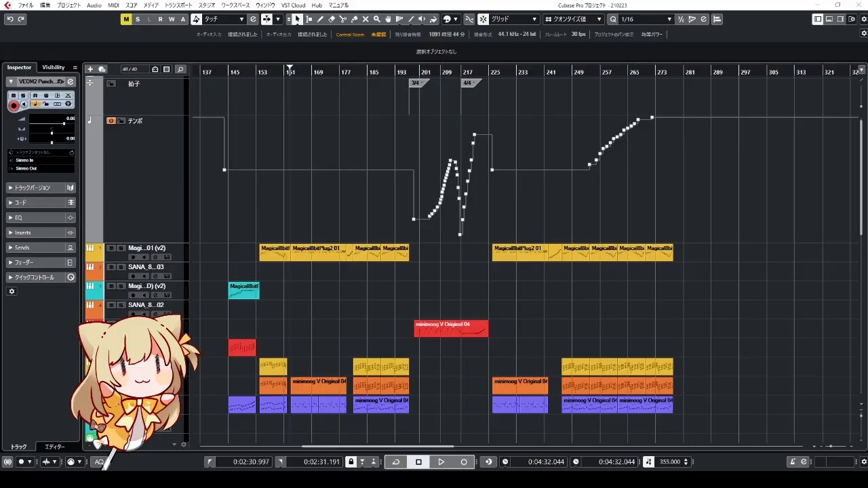Select the Stereo Out output routing
Viewport: 868px width, 488px height.
pos(41,168)
